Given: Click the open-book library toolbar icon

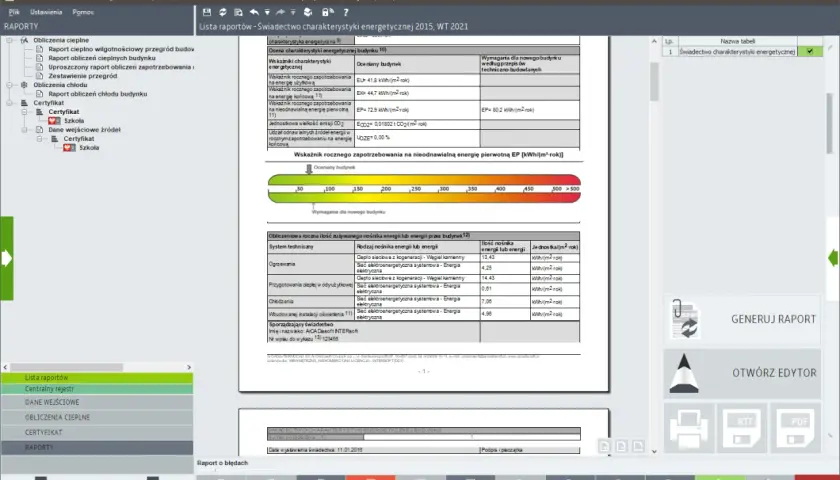Looking at the screenshot, I should click(x=308, y=12).
